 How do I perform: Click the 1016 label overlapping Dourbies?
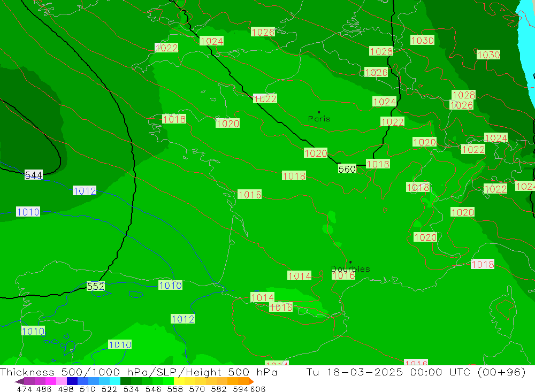point(343,275)
